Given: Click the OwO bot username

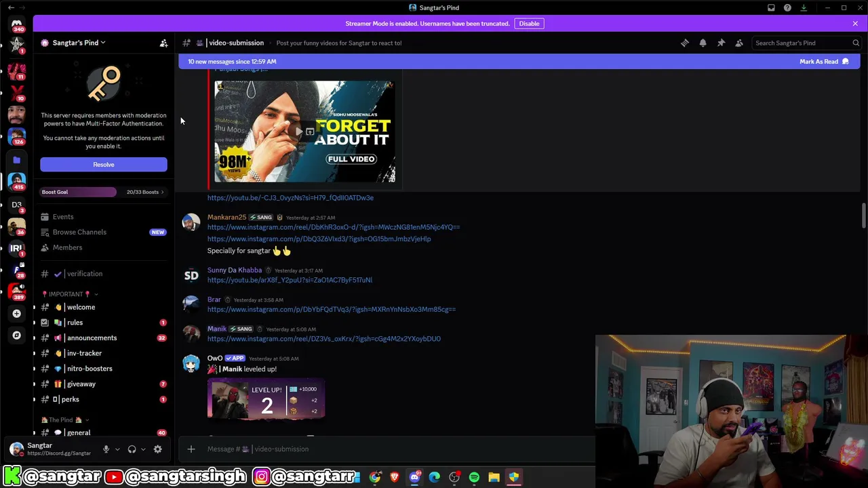Looking at the screenshot, I should tap(215, 358).
